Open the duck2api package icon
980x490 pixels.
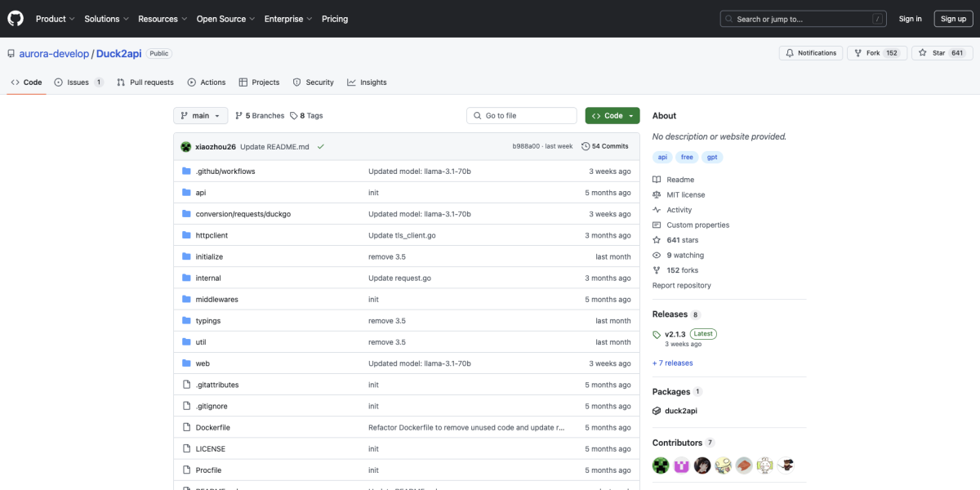coord(657,410)
